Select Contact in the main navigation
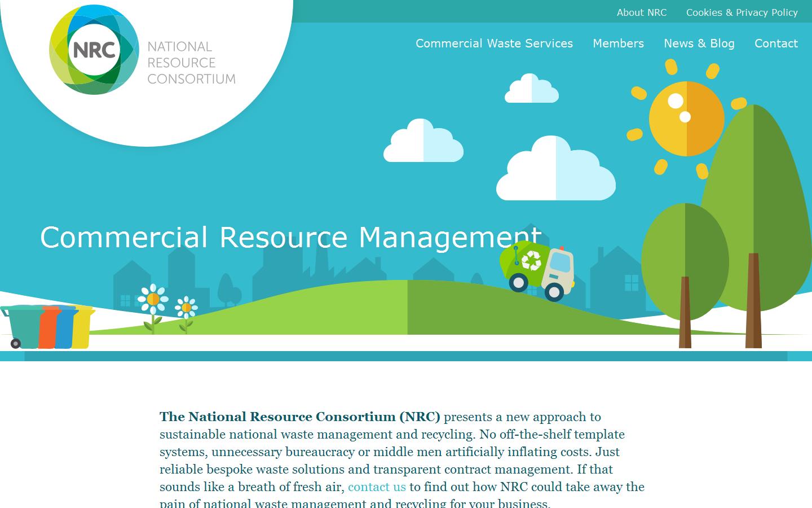Viewport: 812px width, 508px height. pyautogui.click(x=776, y=43)
